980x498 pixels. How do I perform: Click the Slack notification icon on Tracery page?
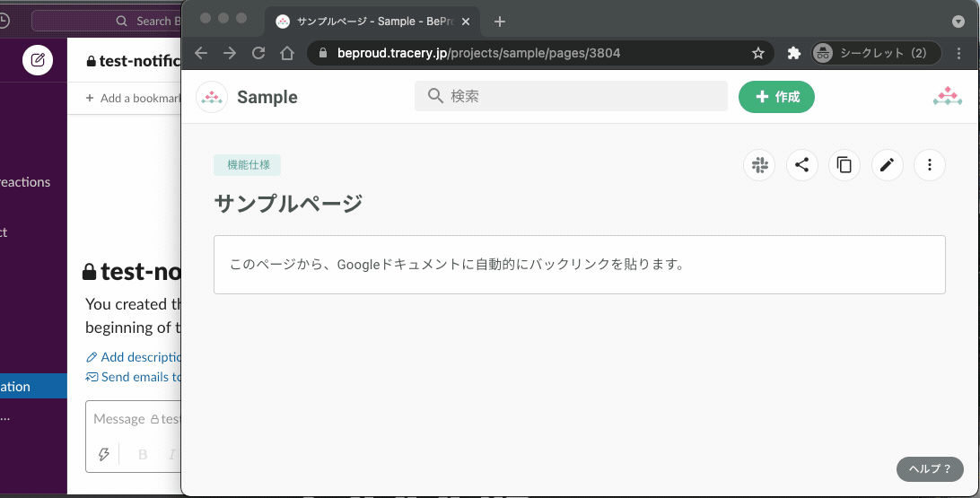click(759, 165)
